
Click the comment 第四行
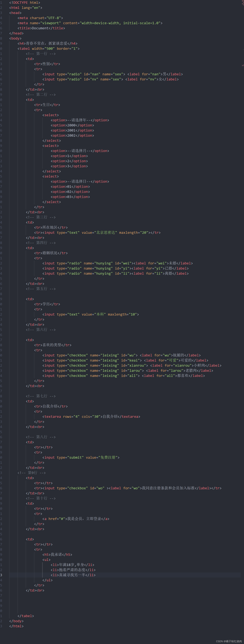(x=41, y=243)
